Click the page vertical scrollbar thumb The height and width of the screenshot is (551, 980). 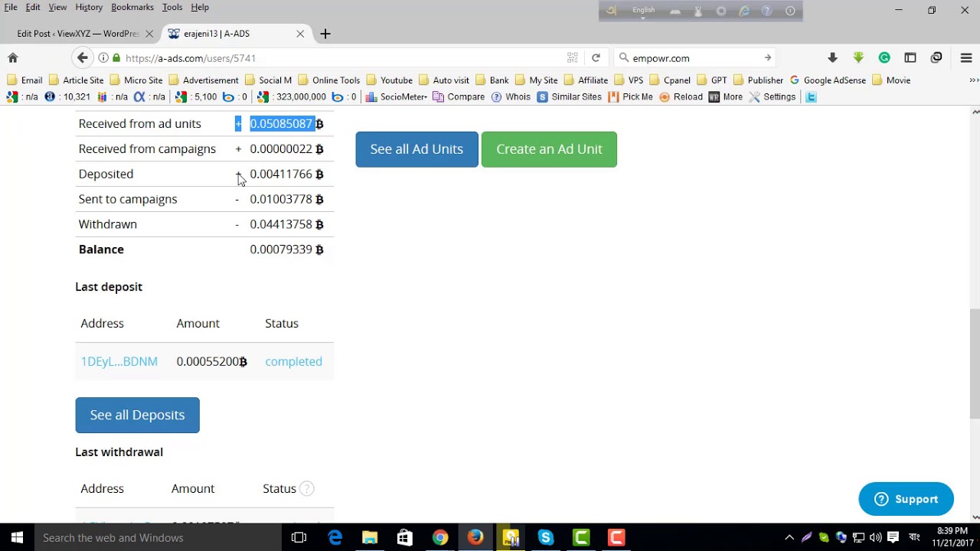tap(975, 364)
